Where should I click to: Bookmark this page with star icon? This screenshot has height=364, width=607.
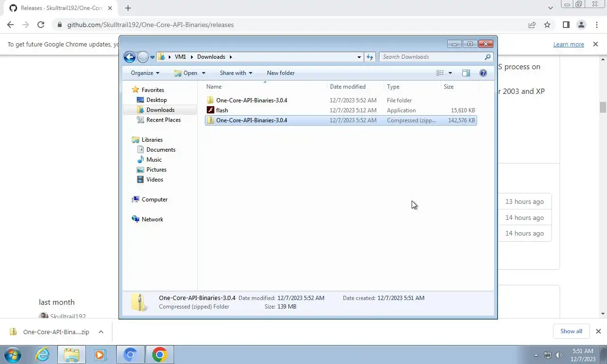point(547,25)
